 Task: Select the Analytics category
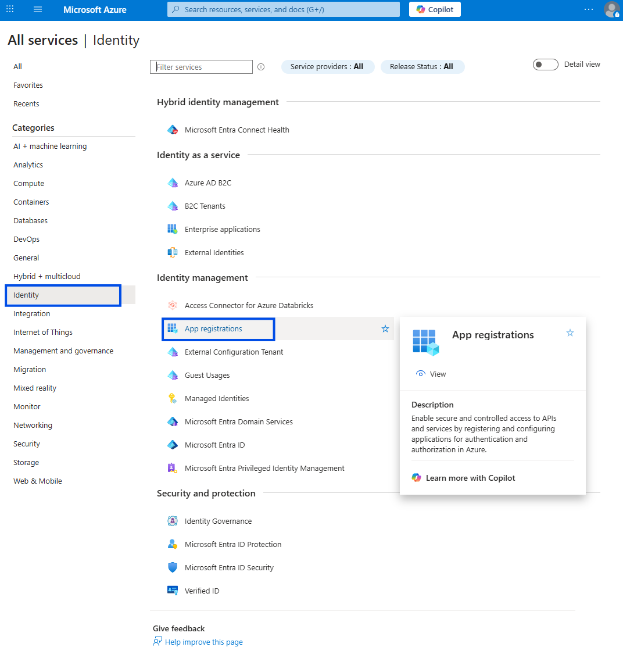[x=28, y=165]
